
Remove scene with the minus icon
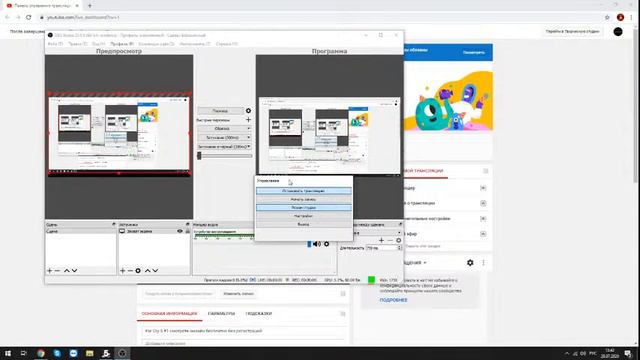(x=57, y=271)
